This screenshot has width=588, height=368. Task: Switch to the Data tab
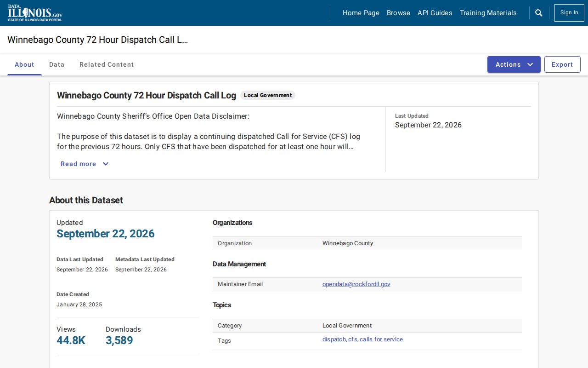57,64
